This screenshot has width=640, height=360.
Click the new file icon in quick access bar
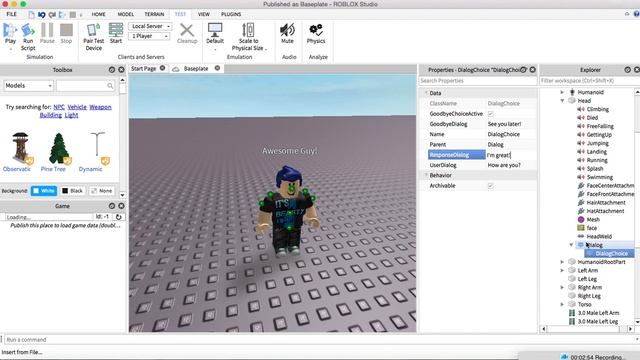point(31,14)
